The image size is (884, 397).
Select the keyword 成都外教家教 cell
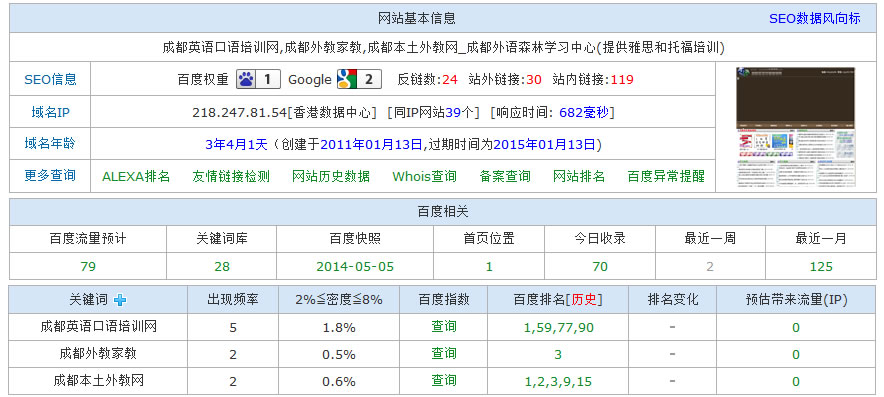pyautogui.click(x=98, y=354)
